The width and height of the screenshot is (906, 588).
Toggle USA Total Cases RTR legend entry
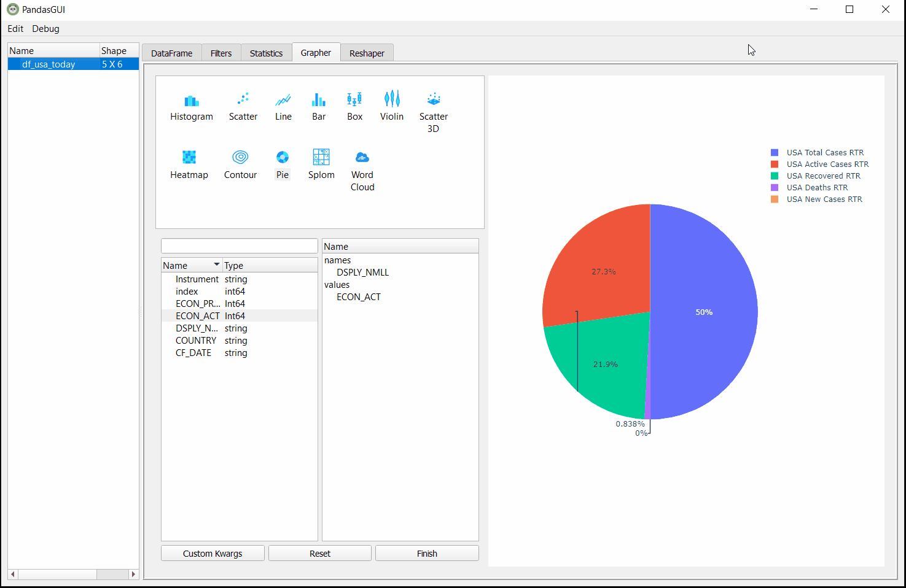tap(824, 153)
